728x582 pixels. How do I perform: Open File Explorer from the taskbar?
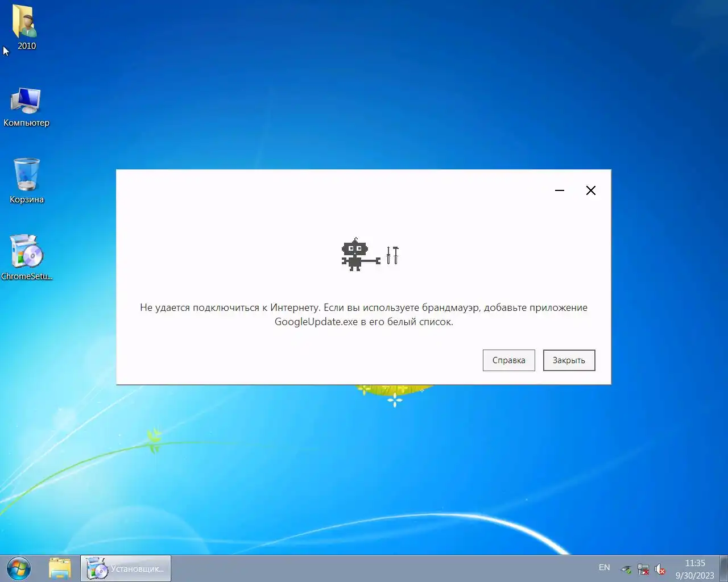point(60,568)
